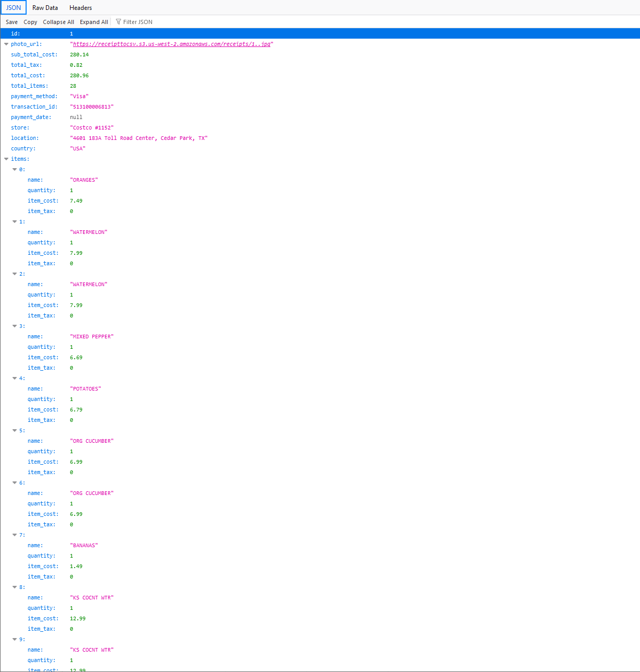Select the store value "Costco #1152"
The height and width of the screenshot is (672, 640).
92,128
